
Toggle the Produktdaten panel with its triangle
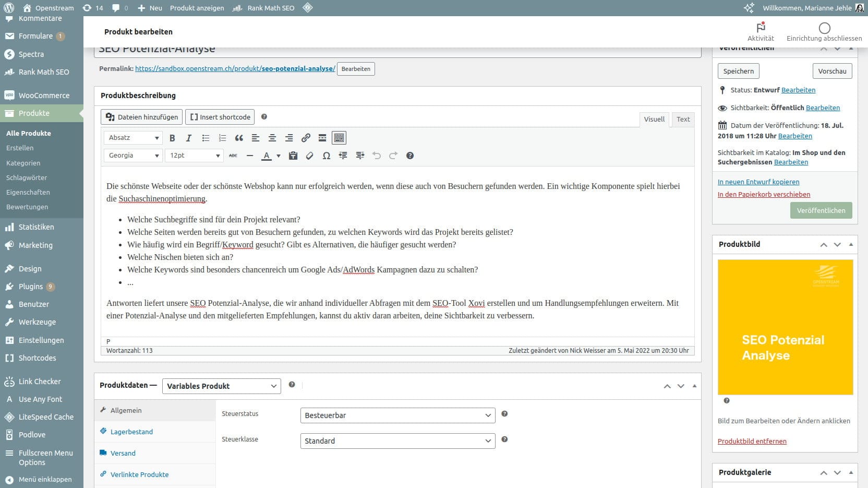click(694, 386)
